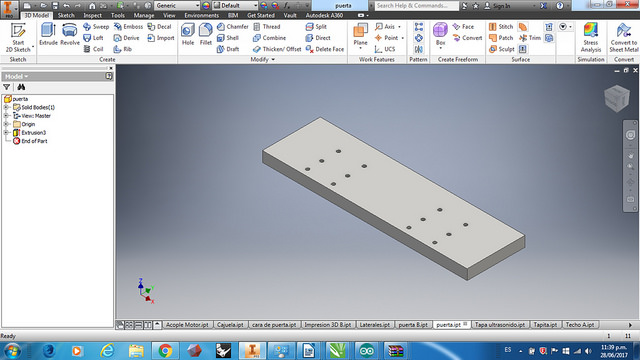Select the Thread tool
Viewport: 640px width, 360px height.
pos(267,27)
